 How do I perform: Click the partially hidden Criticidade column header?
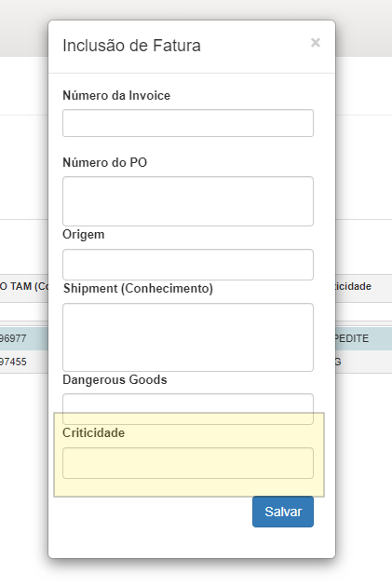(x=354, y=286)
